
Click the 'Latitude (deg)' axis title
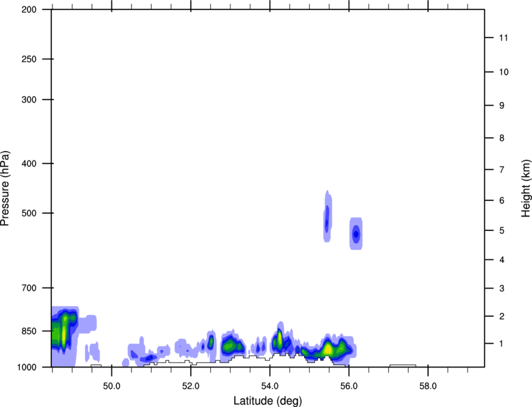pos(268,401)
